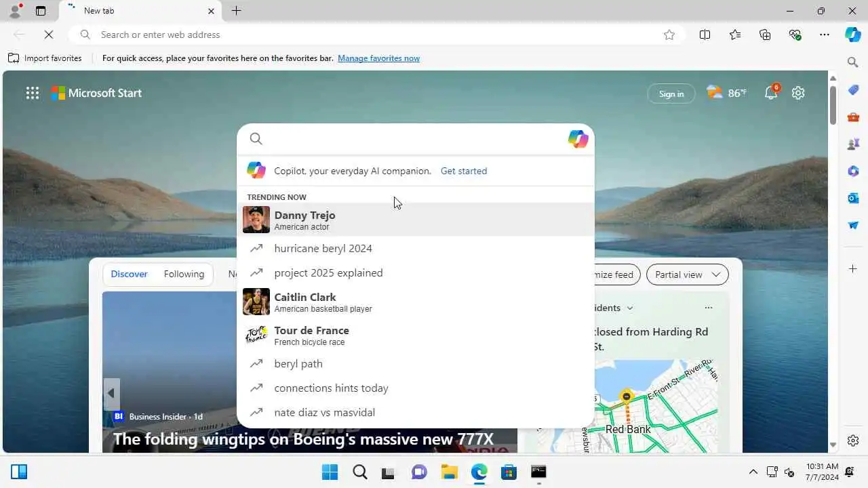Select Danny Trejo trending suggestion
This screenshot has width=868, height=488.
[x=416, y=220]
